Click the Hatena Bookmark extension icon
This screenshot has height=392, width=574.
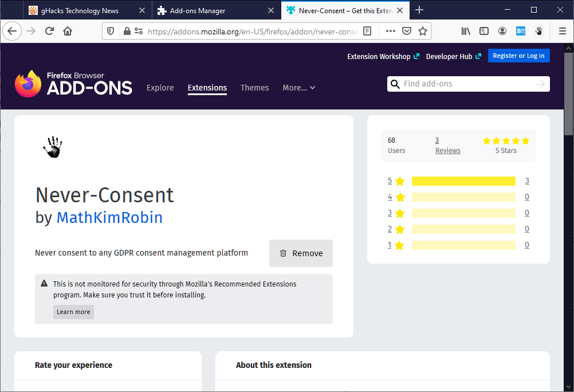520,31
